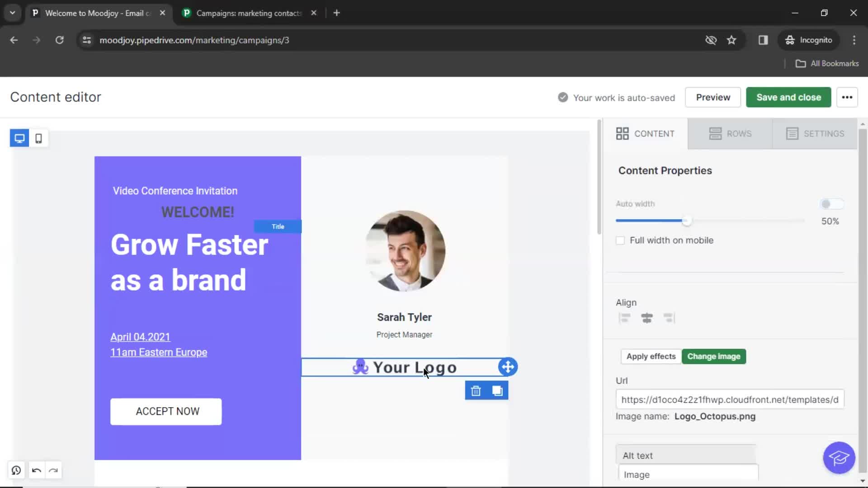868x488 pixels.
Task: Click the duplicate element icon
Action: (497, 390)
